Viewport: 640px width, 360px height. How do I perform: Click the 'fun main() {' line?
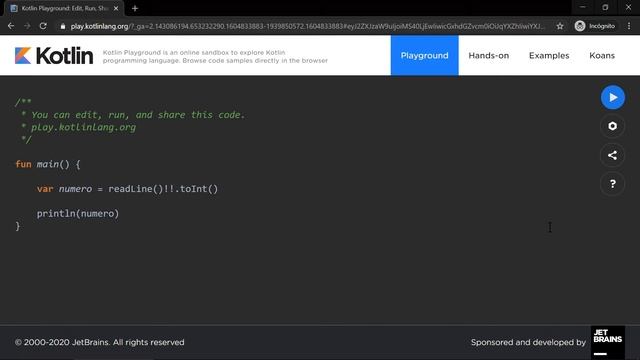(x=48, y=164)
